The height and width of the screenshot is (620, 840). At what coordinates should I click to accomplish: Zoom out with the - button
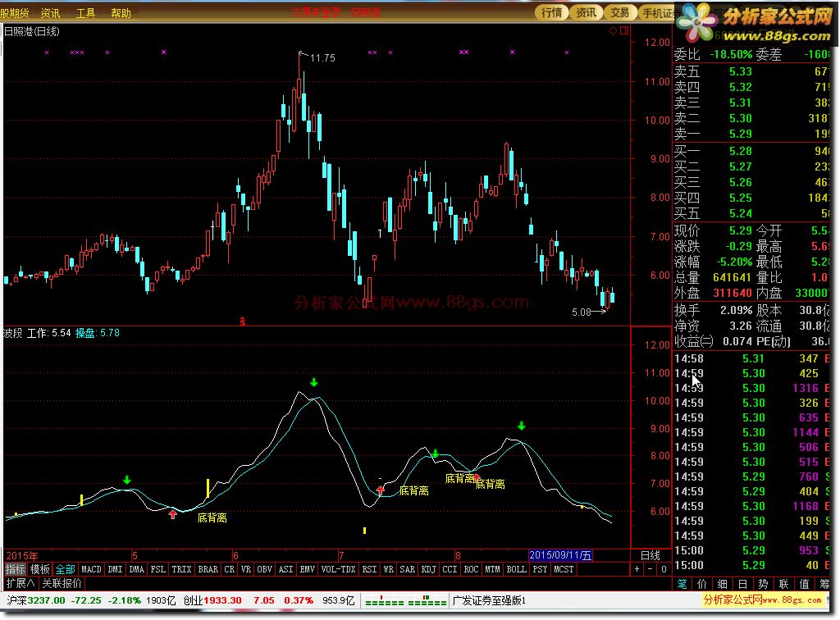[x=650, y=569]
